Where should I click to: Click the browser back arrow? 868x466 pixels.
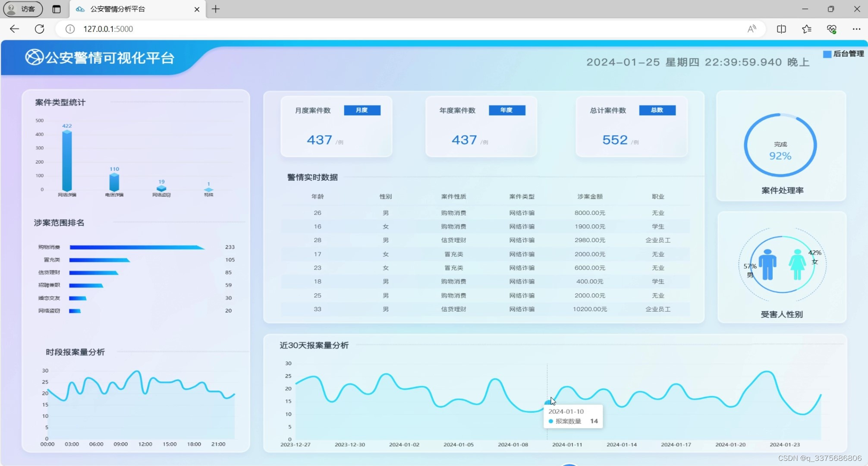[14, 29]
